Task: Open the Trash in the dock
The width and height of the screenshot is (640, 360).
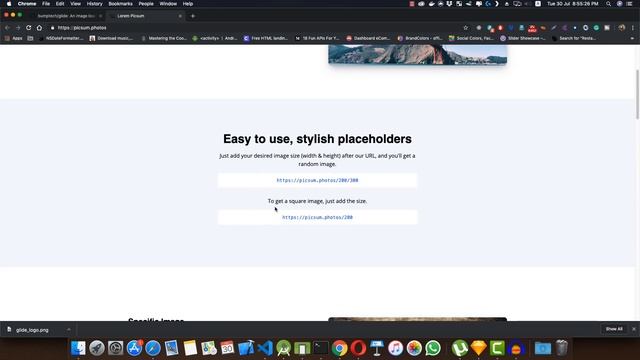Action: 562,348
